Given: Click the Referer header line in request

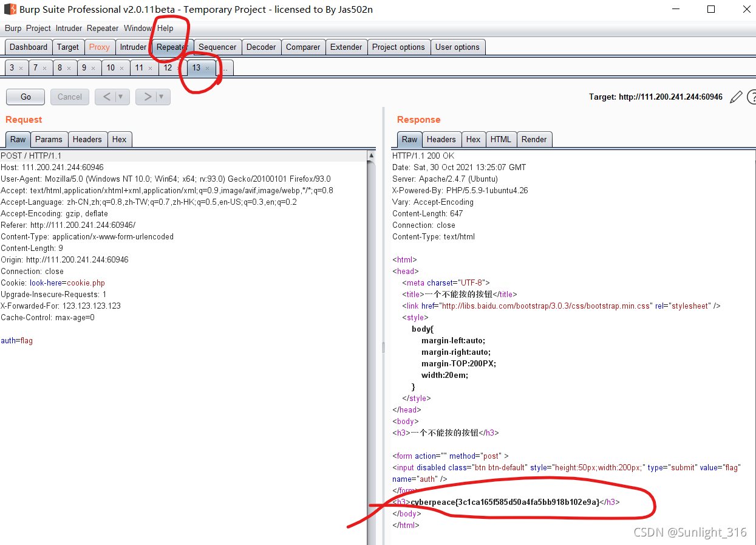Looking at the screenshot, I should [68, 225].
